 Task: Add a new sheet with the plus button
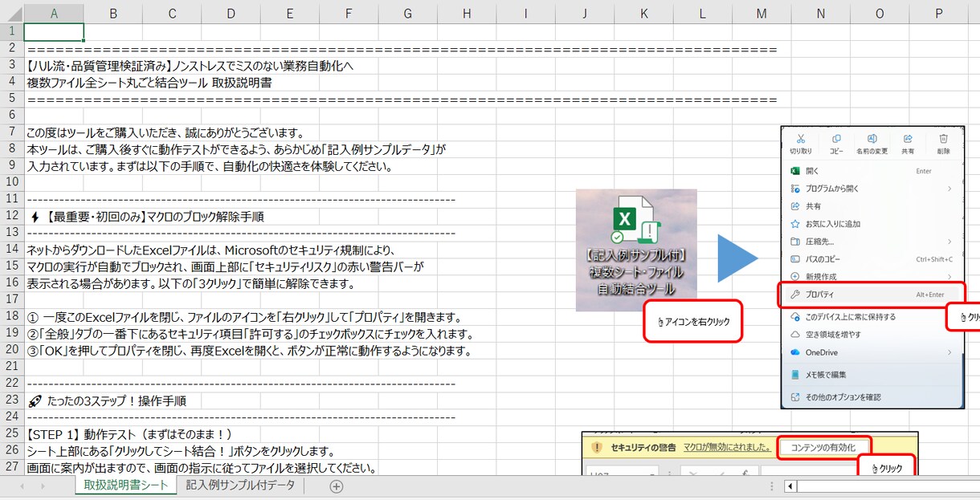pos(337,486)
